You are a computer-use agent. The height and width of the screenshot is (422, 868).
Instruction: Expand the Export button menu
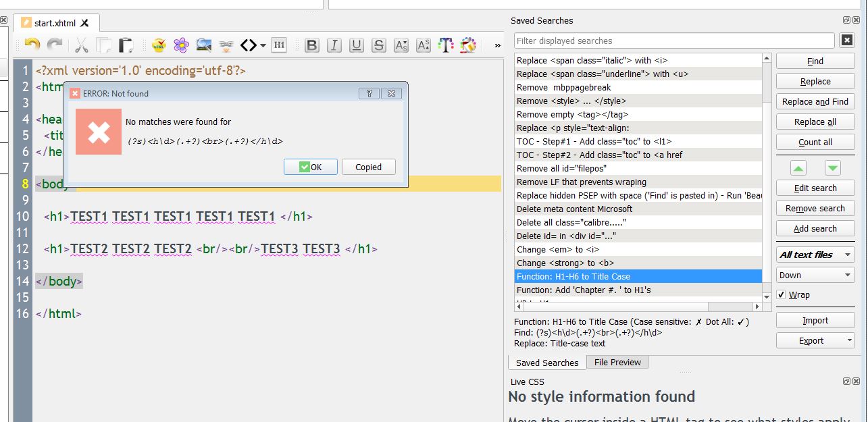pos(848,341)
